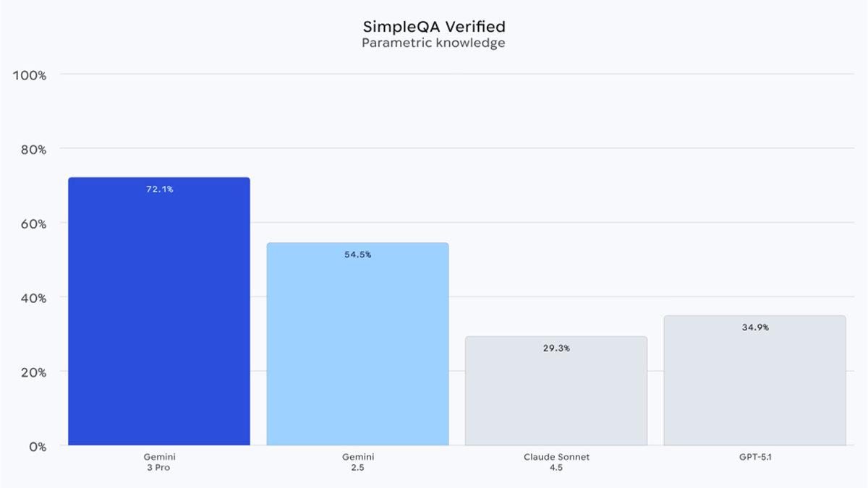Click the 72.1% value label

[x=159, y=189]
